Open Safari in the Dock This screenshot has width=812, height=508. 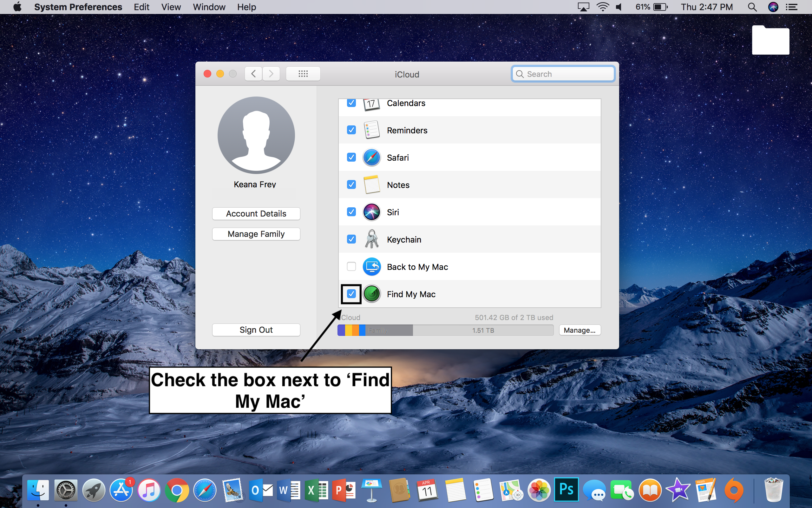point(205,490)
